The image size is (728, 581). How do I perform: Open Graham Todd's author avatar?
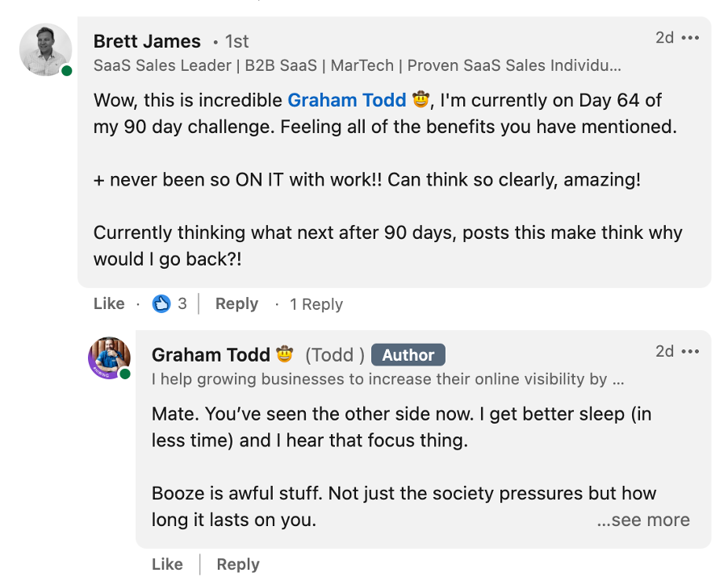[x=109, y=358]
